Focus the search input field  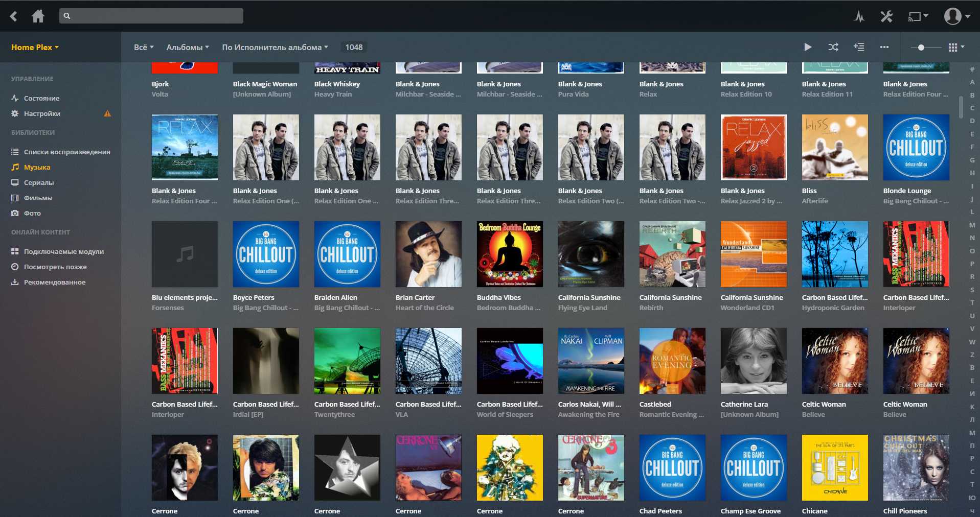[151, 16]
